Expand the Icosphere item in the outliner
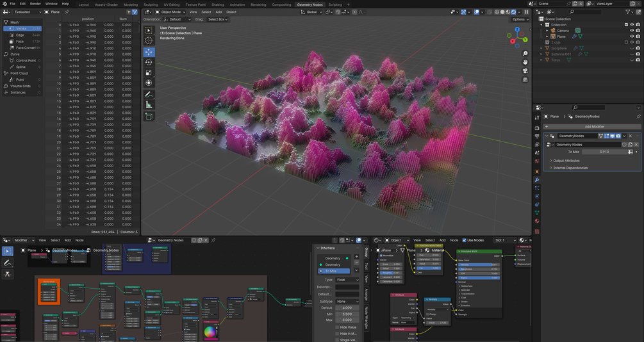The image size is (644, 342). tap(541, 48)
